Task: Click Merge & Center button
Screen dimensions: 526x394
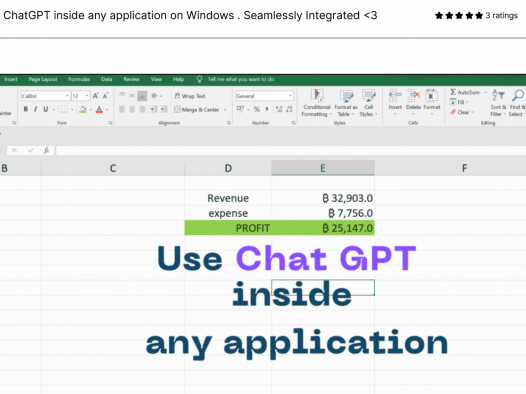Action: tap(197, 109)
